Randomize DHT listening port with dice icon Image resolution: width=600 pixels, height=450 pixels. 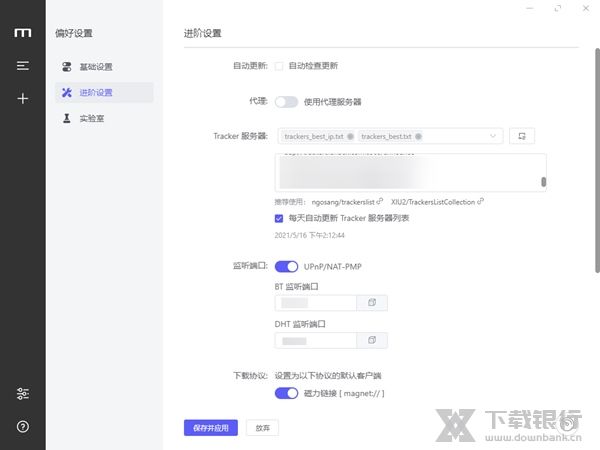[372, 340]
